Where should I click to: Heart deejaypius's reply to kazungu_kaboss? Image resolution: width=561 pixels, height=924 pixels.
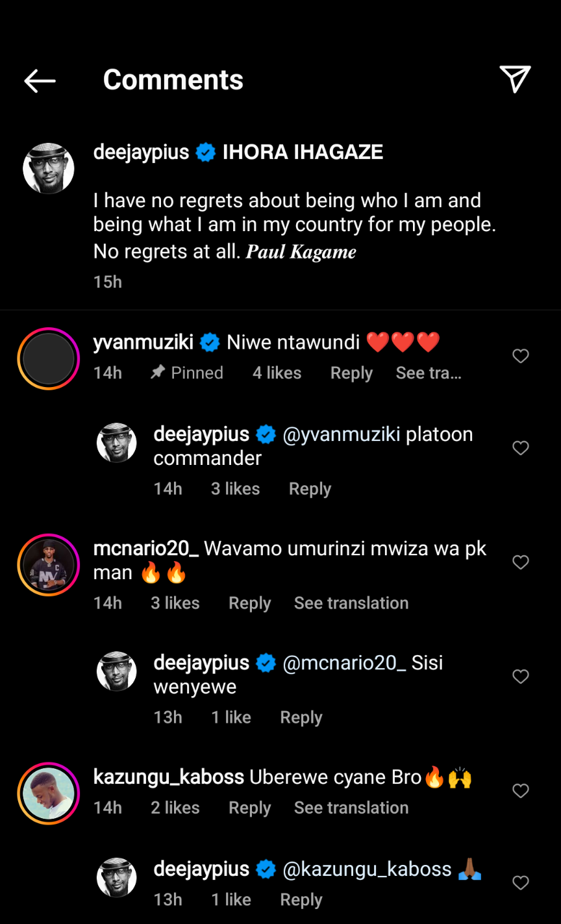(521, 882)
